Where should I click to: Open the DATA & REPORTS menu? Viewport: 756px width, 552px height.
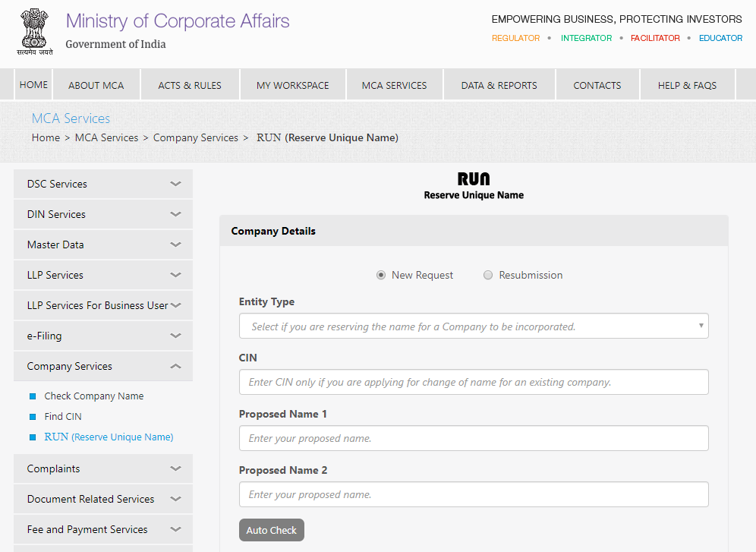click(x=499, y=85)
